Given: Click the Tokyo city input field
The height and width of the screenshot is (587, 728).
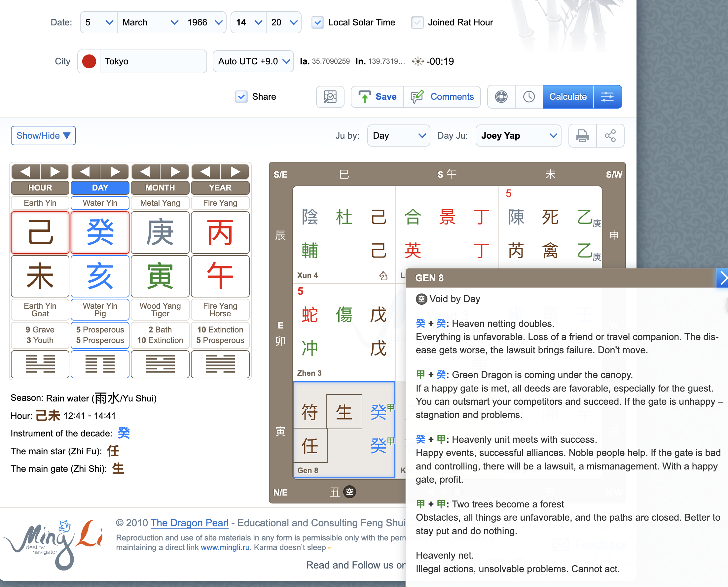Looking at the screenshot, I should (152, 61).
